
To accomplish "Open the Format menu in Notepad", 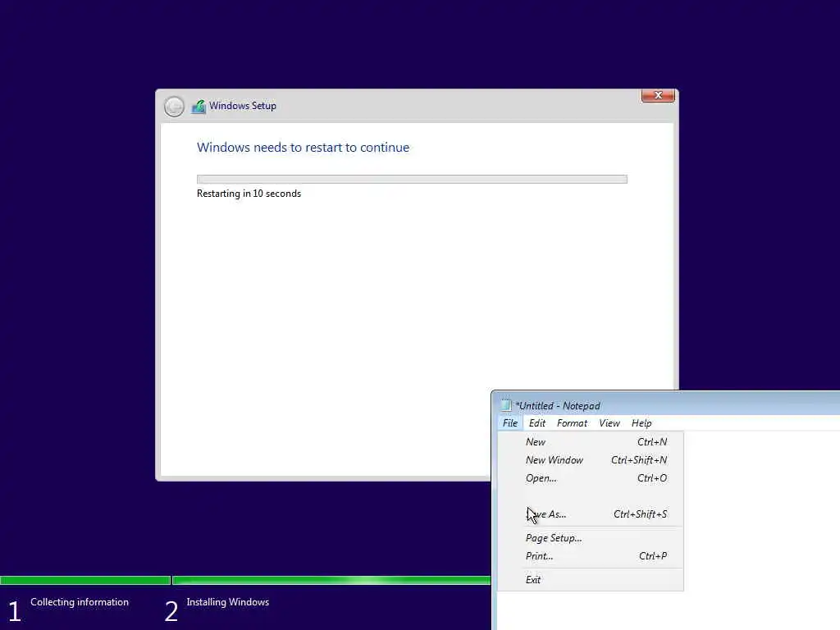I will 572,423.
